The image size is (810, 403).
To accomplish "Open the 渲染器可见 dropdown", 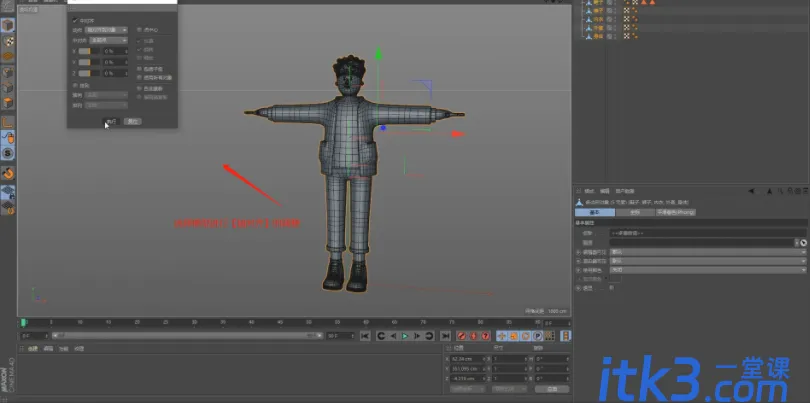I will point(708,261).
